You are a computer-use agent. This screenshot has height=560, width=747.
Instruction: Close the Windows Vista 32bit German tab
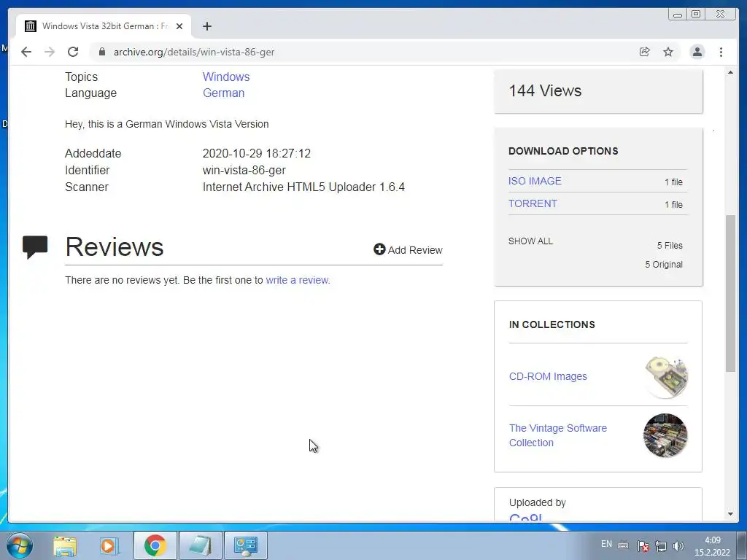click(x=179, y=26)
